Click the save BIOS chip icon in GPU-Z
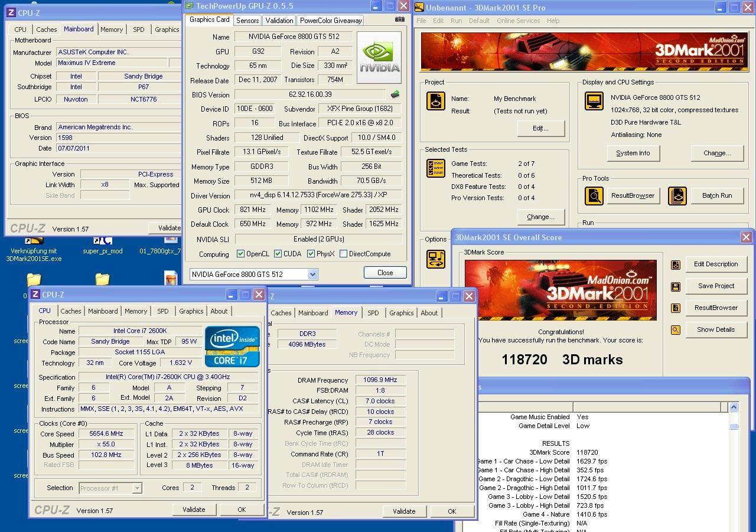The image size is (756, 532). (x=395, y=94)
